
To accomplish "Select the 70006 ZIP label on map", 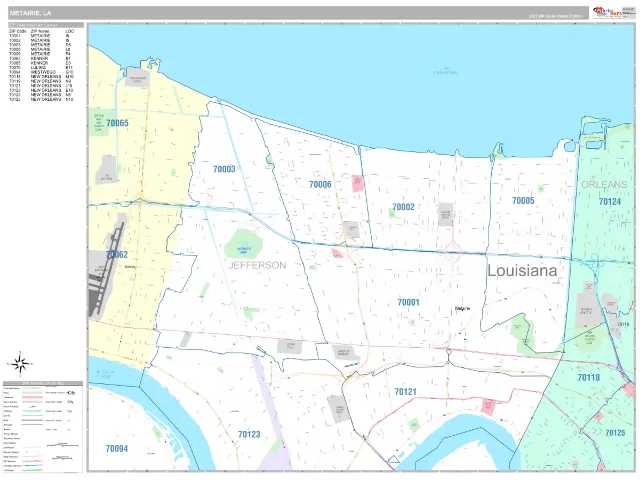I will [x=320, y=184].
